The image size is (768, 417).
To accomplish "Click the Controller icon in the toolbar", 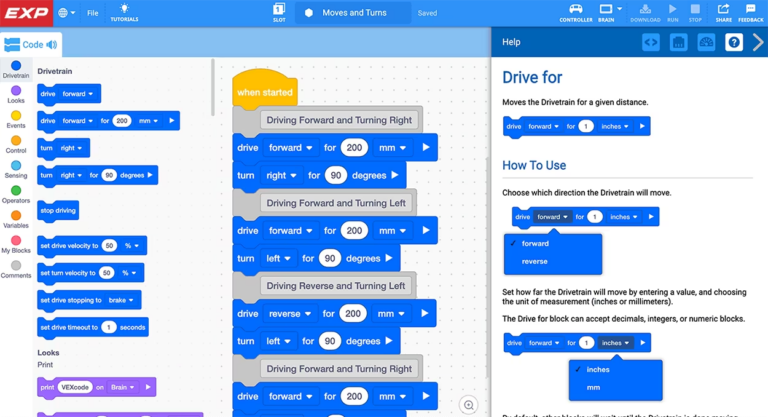I will [575, 12].
